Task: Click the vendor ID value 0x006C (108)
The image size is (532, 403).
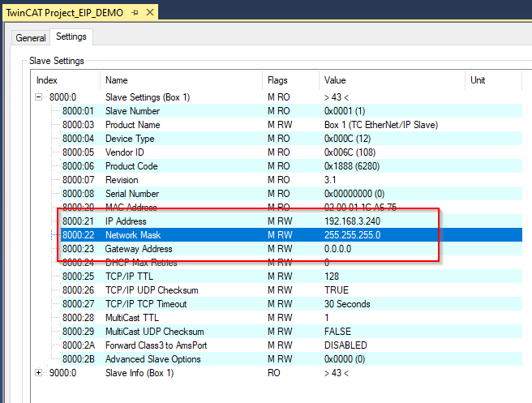Action: click(350, 152)
